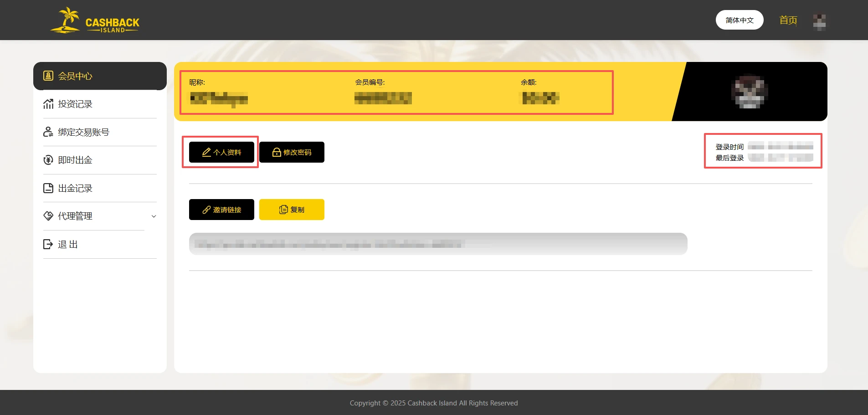The height and width of the screenshot is (415, 868).
Task: Click the copy icon inside 复制 button
Action: (283, 210)
